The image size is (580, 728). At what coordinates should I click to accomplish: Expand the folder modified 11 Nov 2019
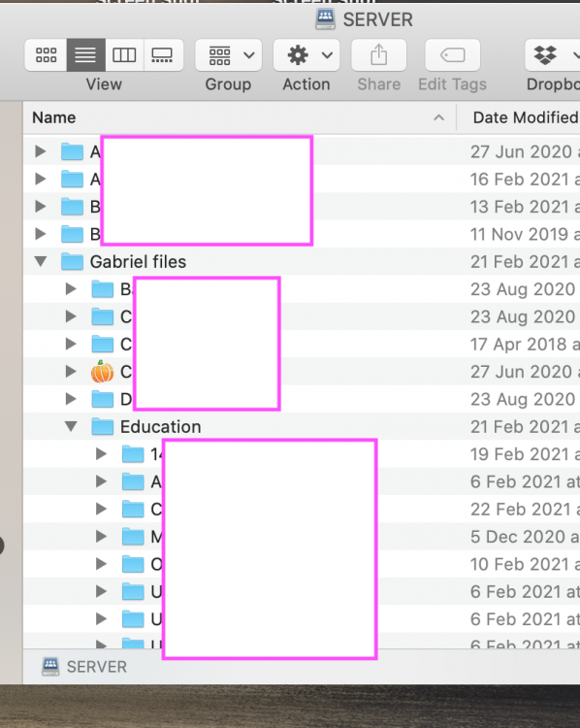tap(41, 234)
